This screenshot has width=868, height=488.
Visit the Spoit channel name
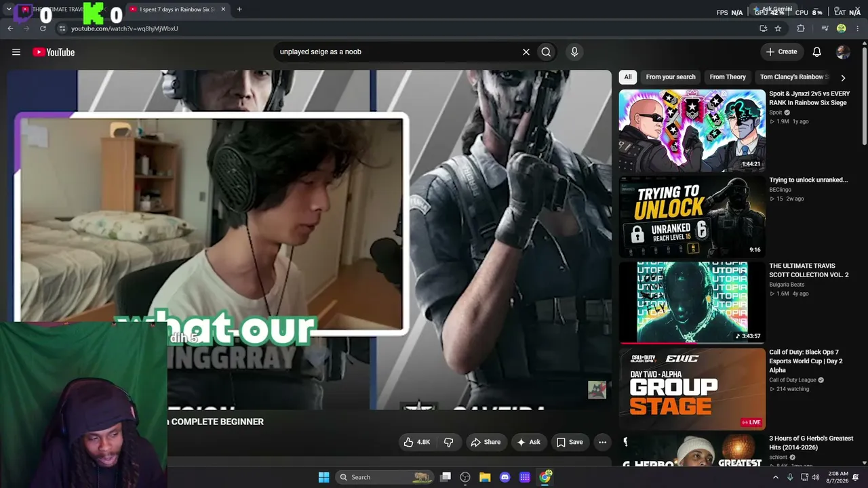(776, 113)
